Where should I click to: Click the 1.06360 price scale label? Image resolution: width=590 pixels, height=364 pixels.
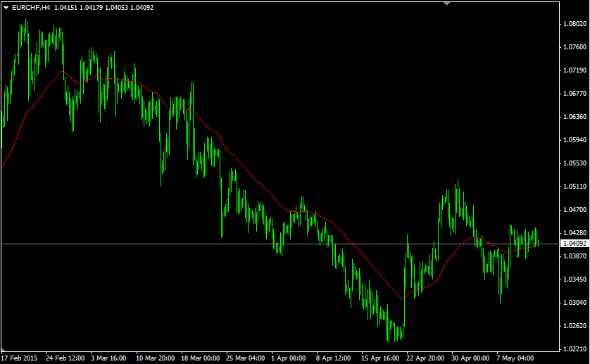click(575, 117)
